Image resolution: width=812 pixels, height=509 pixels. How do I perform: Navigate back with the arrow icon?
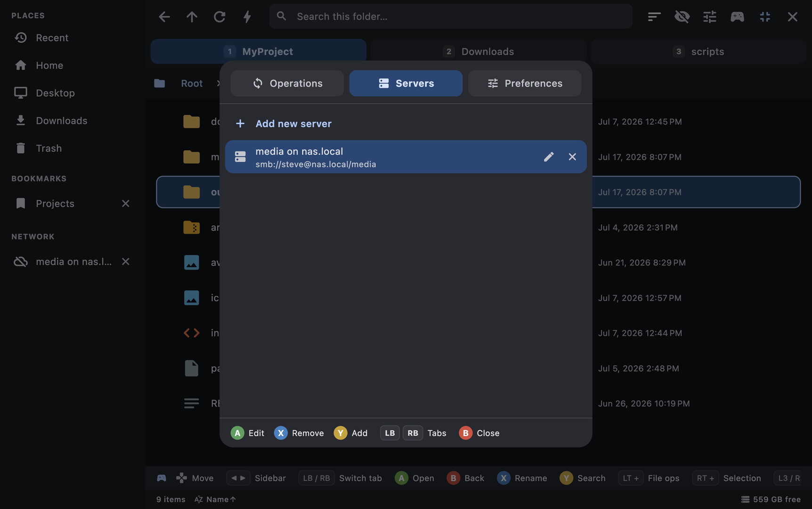coord(164,16)
